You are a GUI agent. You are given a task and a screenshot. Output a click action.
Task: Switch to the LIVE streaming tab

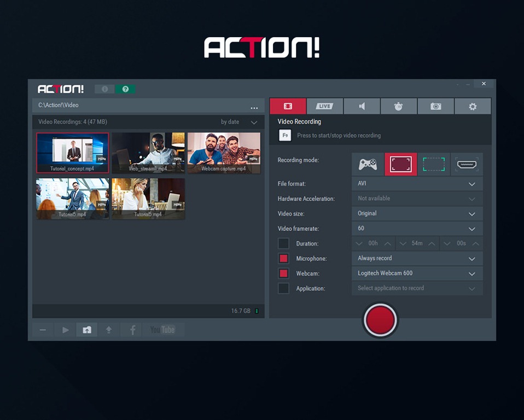pyautogui.click(x=325, y=106)
